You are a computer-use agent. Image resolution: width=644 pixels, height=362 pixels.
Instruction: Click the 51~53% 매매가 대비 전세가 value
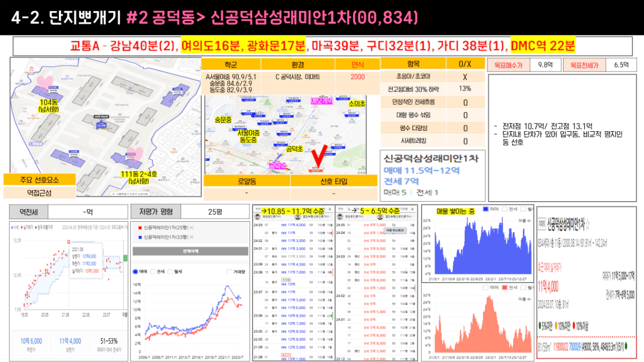point(108,341)
